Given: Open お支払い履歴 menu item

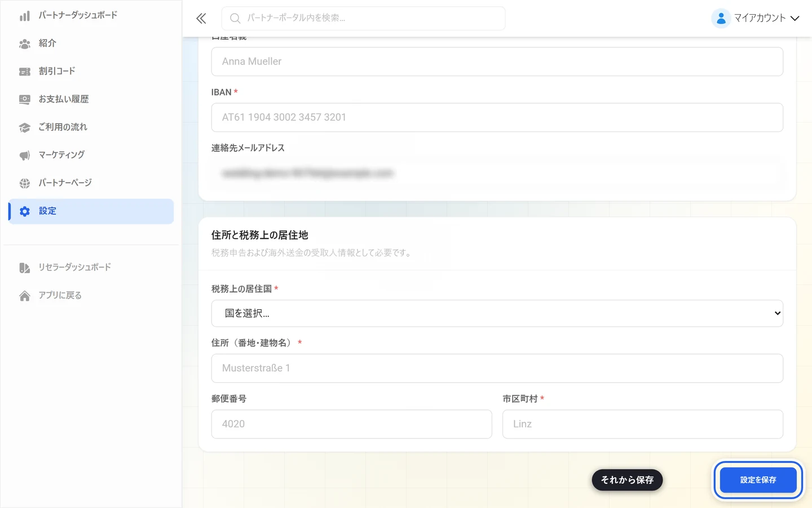Looking at the screenshot, I should [x=91, y=99].
